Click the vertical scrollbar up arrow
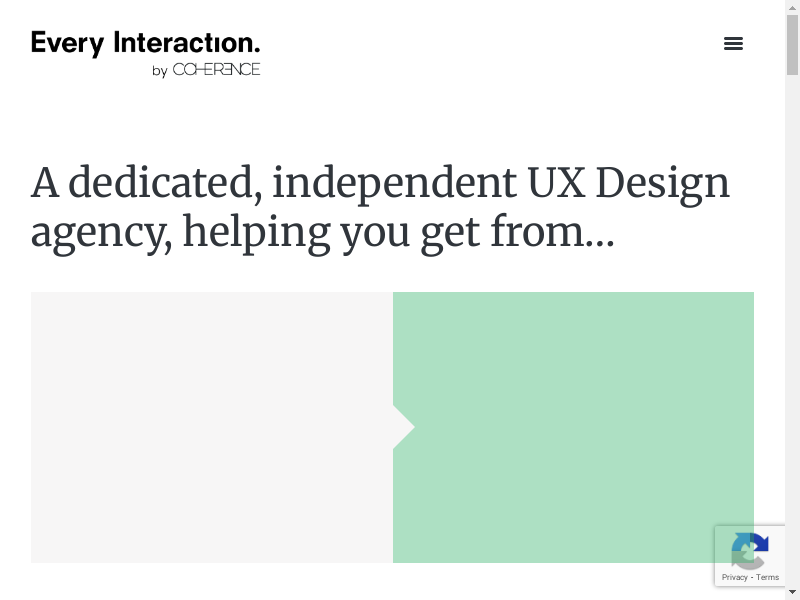The width and height of the screenshot is (800, 600). tap(792, 7)
